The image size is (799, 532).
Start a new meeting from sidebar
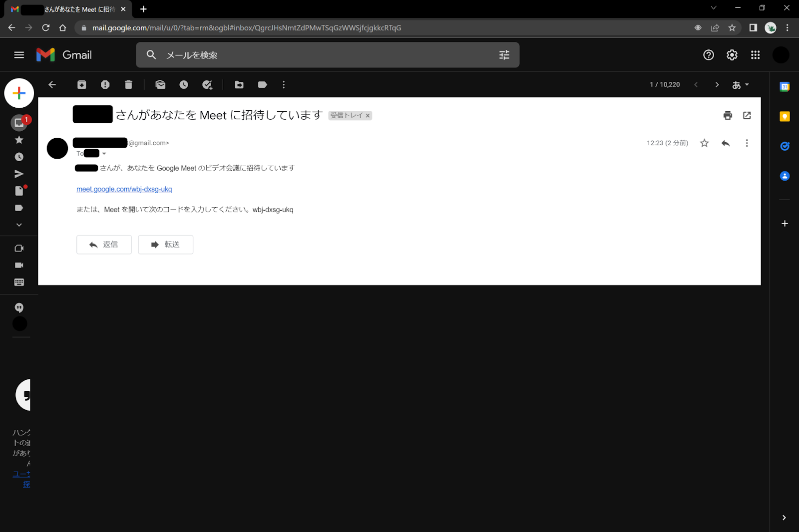coord(19,248)
